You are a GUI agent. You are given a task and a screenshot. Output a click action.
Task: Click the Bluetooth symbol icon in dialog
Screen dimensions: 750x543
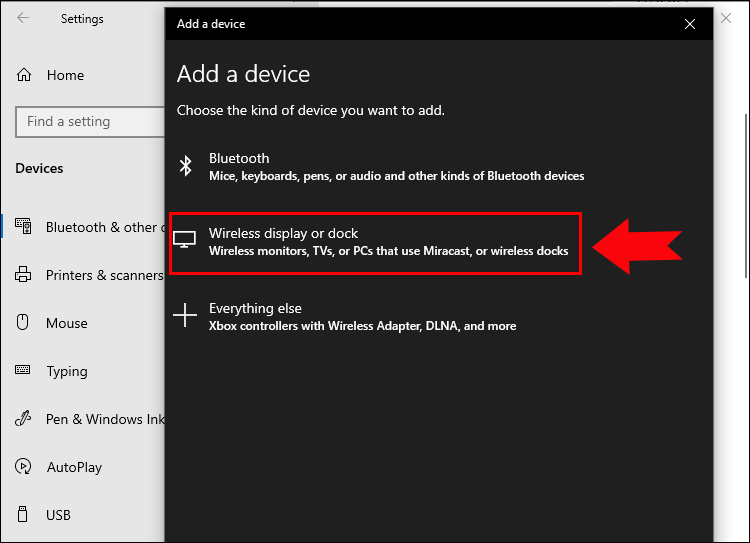point(185,166)
